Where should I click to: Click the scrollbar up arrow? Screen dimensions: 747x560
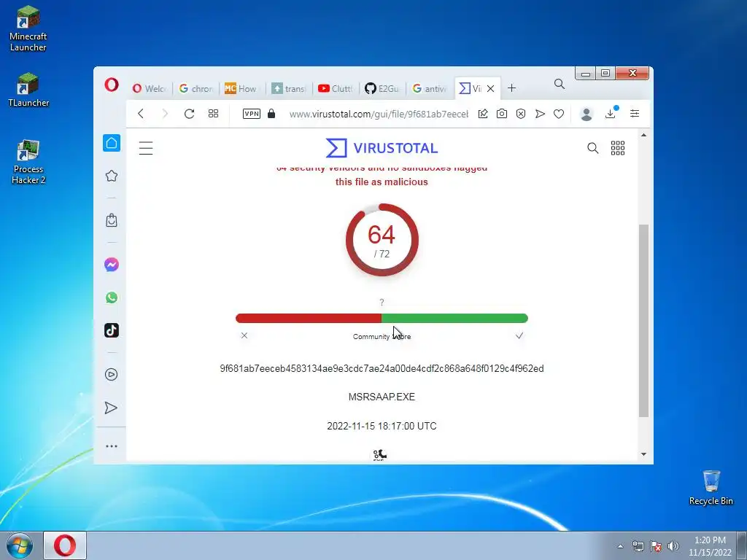643,135
